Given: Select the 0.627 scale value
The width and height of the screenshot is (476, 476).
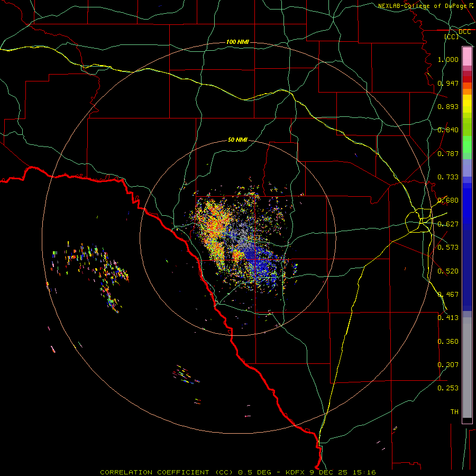Looking at the screenshot, I should (448, 224).
